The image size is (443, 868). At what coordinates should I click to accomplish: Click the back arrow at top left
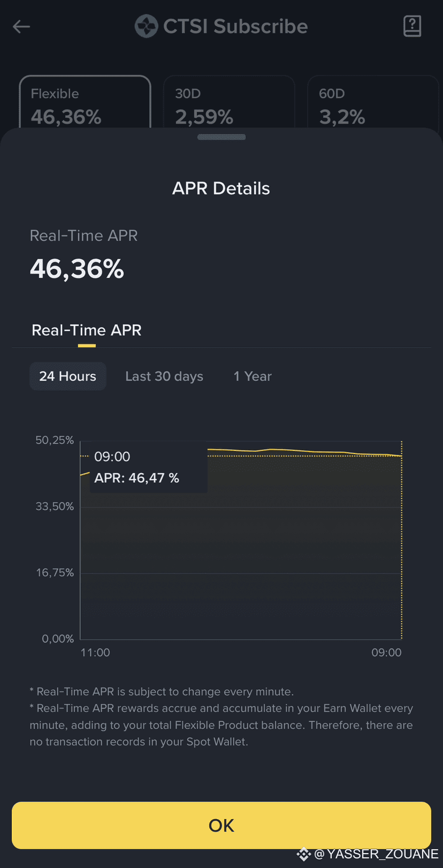pos(21,26)
